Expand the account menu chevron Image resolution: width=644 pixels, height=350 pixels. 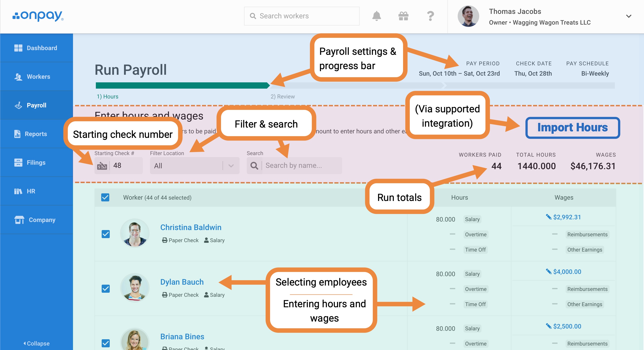point(629,16)
